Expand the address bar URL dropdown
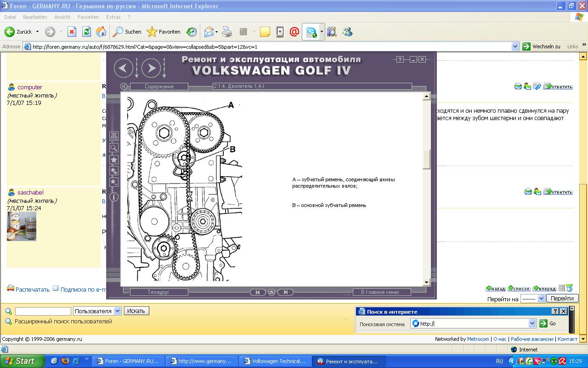This screenshot has width=588, height=368. (x=515, y=46)
